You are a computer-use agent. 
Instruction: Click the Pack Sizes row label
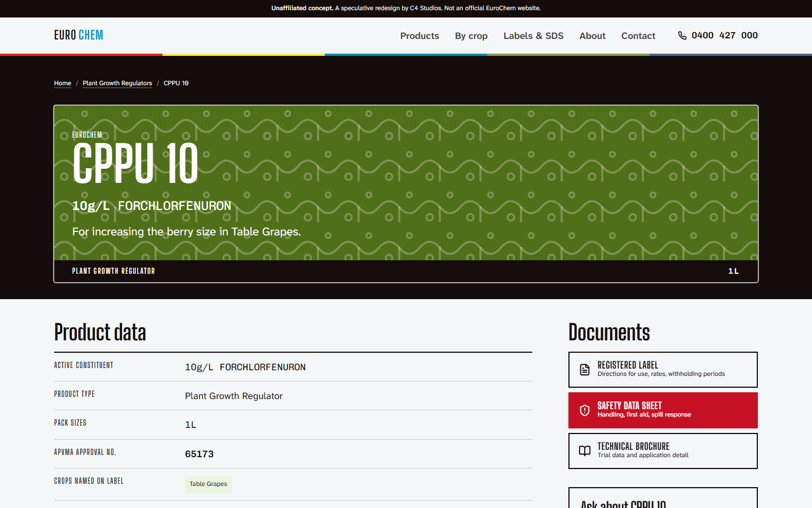pos(70,423)
